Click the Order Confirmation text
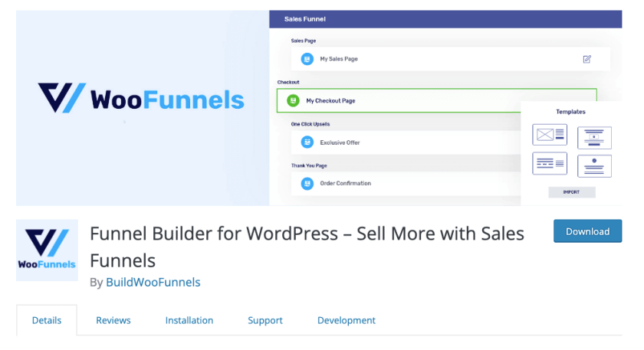The height and width of the screenshot is (350, 644). pyautogui.click(x=346, y=183)
